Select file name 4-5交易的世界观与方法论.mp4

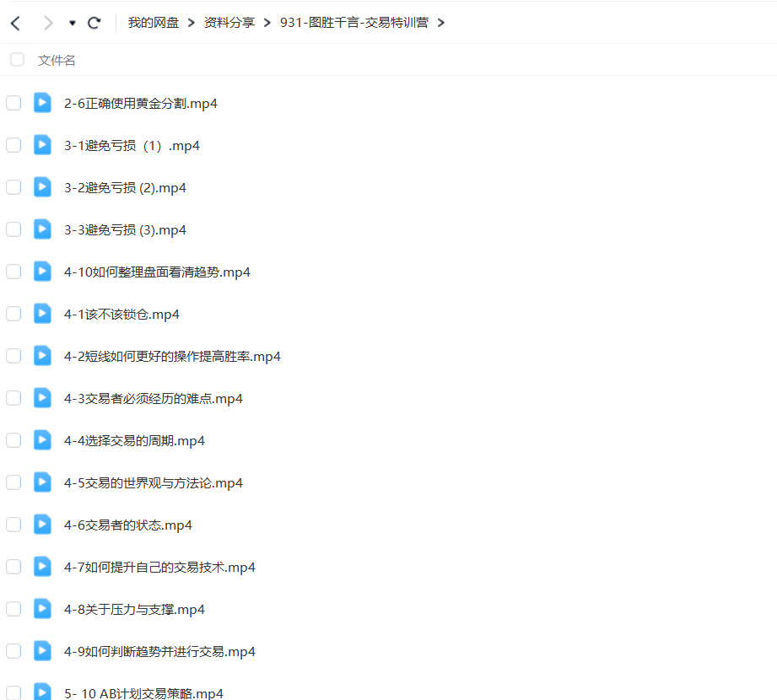pyautogui.click(x=153, y=482)
